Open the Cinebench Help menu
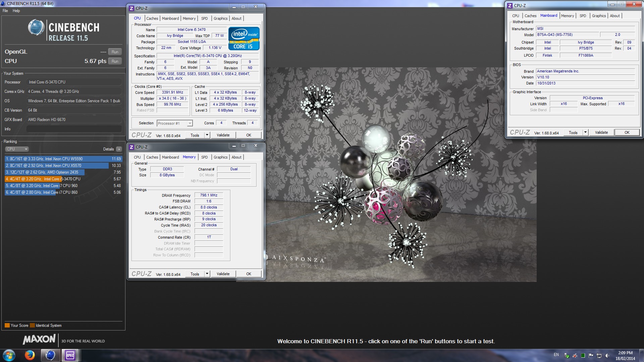The height and width of the screenshot is (362, 644). point(16,11)
